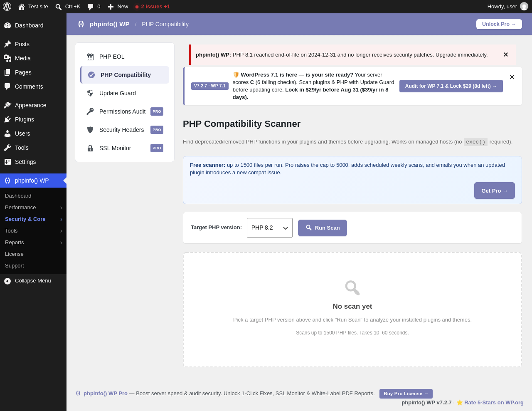Open the Permissions Audit tab
This screenshot has height=411, width=532.
125,111
